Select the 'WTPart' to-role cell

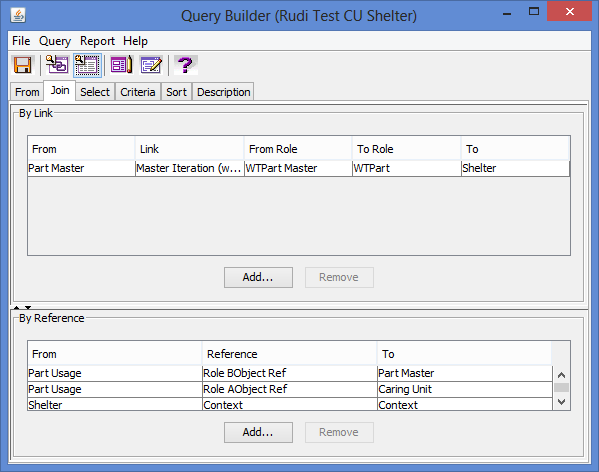(x=406, y=168)
